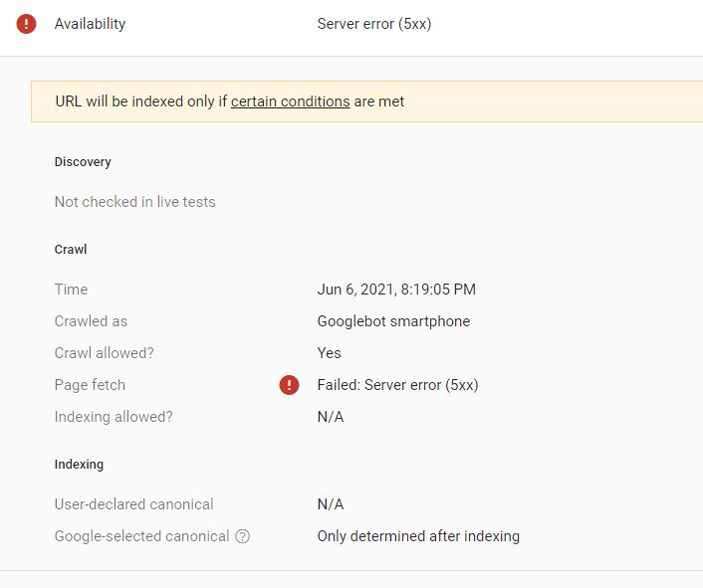This screenshot has width=703, height=588.
Task: Select the Crawl section heading
Action: [71, 250]
